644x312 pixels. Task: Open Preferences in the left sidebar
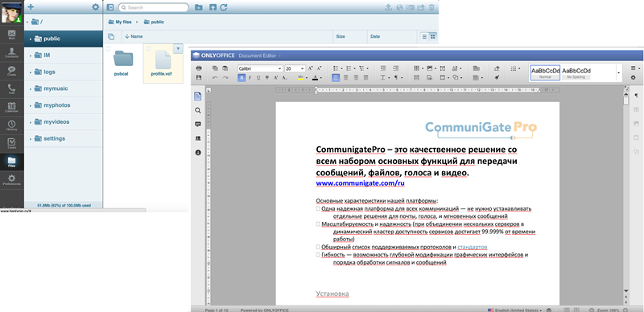tap(11, 179)
